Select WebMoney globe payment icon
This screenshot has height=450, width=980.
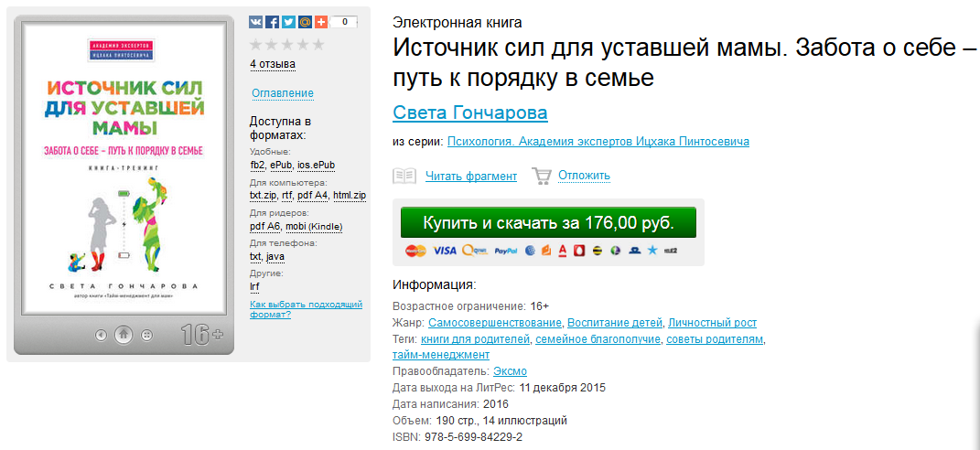click(x=531, y=251)
